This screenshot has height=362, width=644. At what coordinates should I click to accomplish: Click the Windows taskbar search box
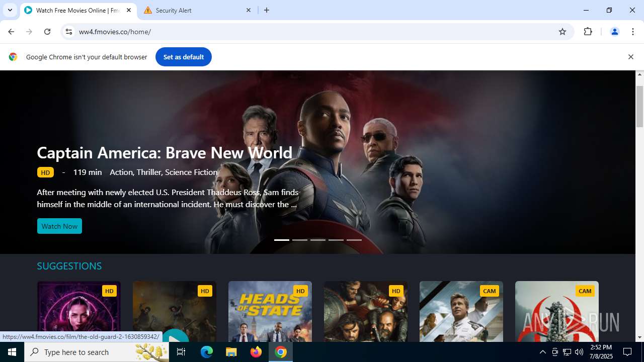coord(97,352)
